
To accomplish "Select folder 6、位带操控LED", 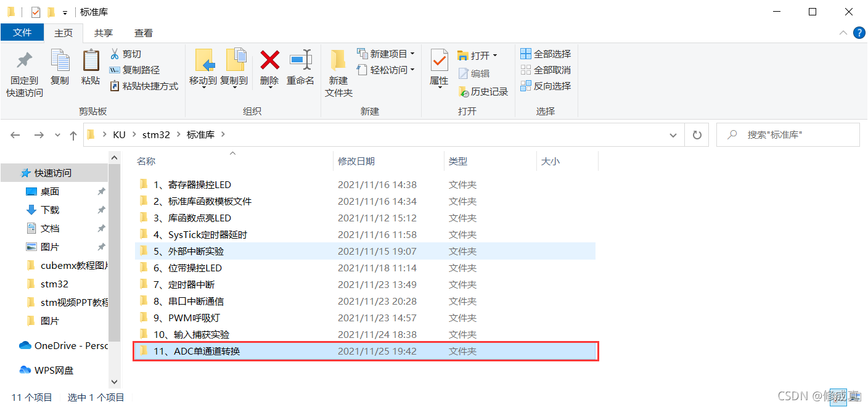I will (x=366, y=268).
